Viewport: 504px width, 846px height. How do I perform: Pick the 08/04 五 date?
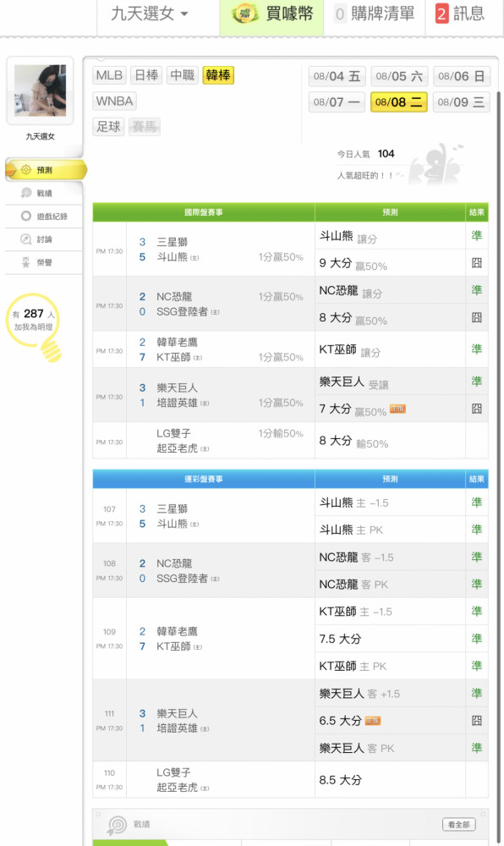337,76
